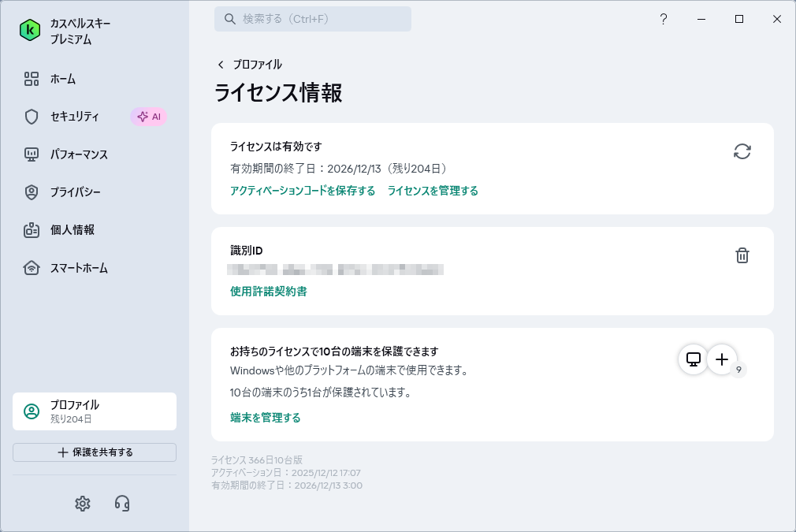Screen dimensions: 796x532
Task: Click the 有効期間の終了日：2026/12/13 text
Action: [306, 169]
